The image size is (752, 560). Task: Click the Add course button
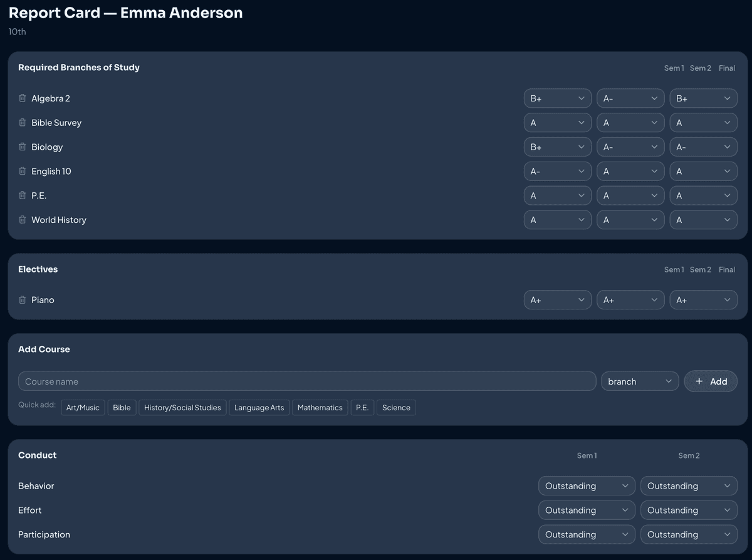(x=711, y=381)
